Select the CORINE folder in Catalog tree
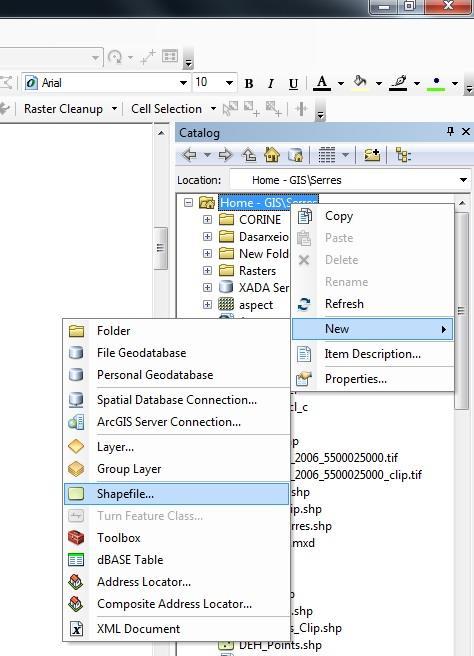Screen dimensions: 474x656 (260, 220)
